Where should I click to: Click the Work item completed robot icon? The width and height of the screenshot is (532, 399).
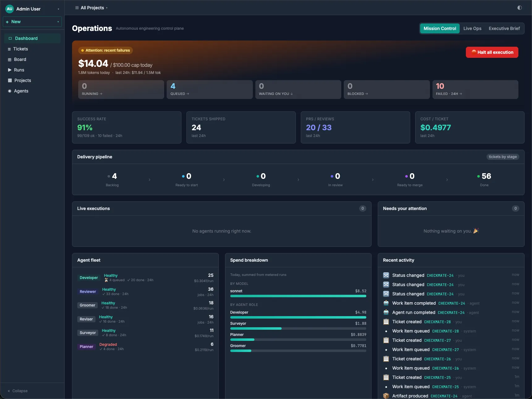[386, 303]
